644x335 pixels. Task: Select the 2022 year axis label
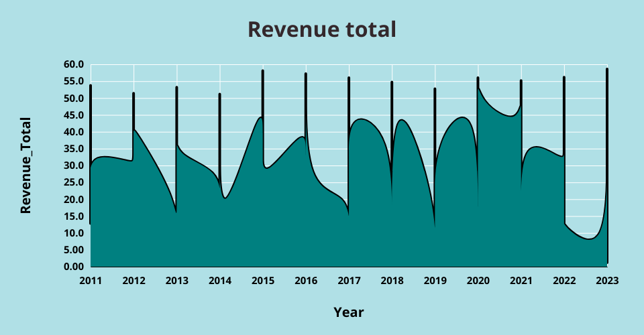pyautogui.click(x=564, y=281)
